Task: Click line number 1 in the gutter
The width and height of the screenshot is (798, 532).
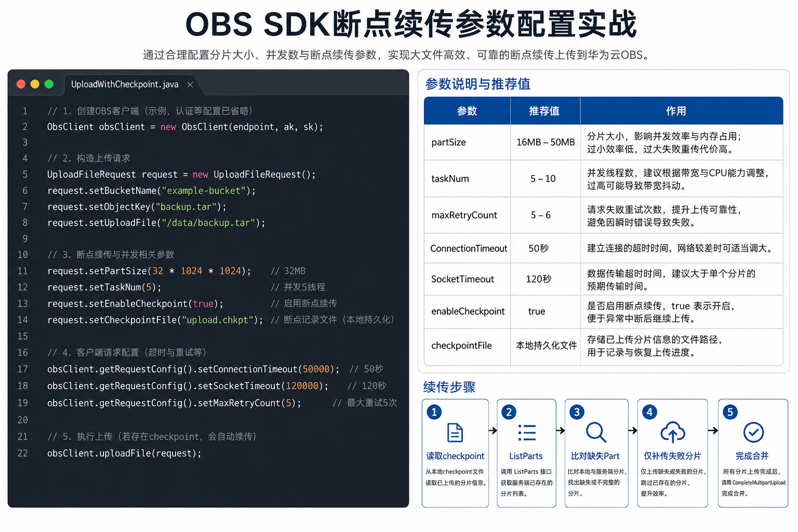Action: (25, 111)
